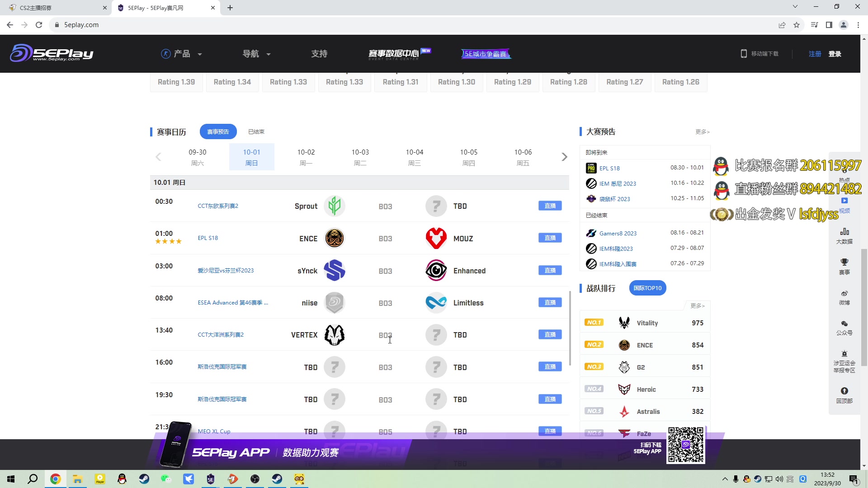Click the VERTEX team logo
The image size is (868, 488).
point(335,335)
